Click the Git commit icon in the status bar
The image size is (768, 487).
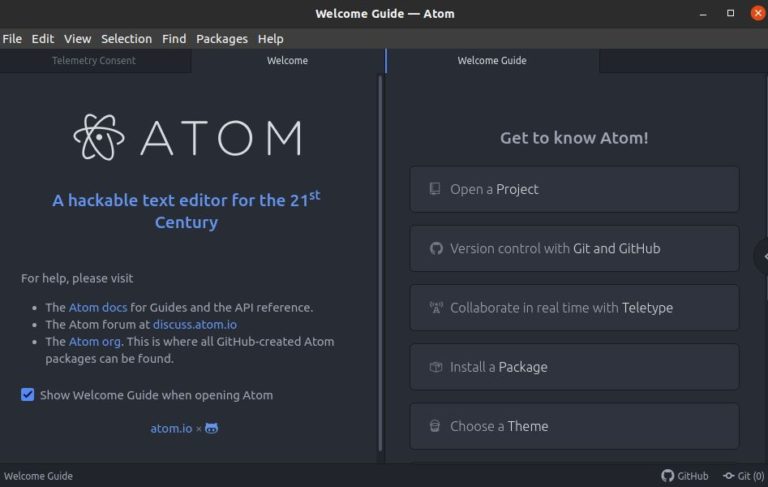728,476
